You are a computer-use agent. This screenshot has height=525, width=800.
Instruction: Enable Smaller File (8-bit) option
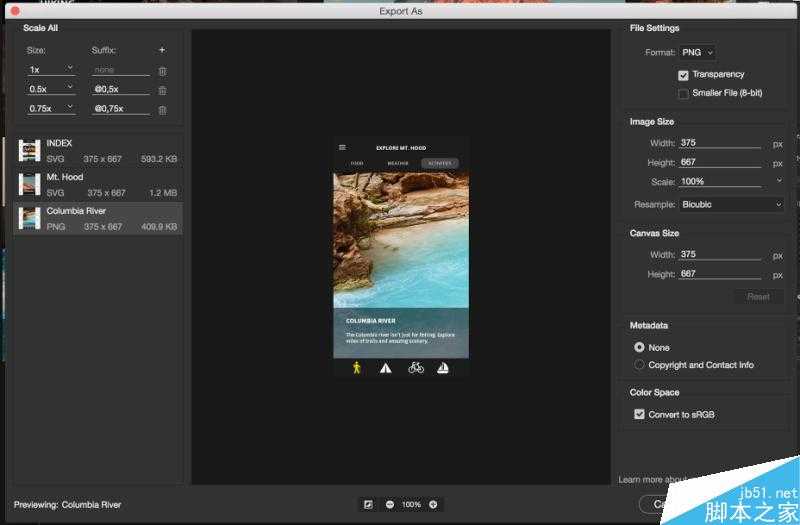point(683,94)
